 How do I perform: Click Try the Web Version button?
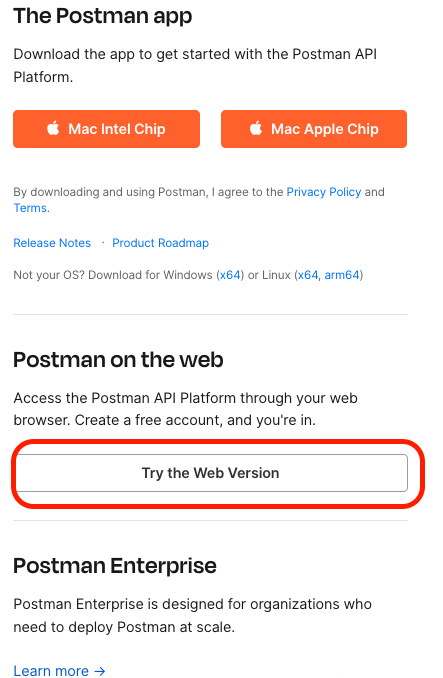click(212, 473)
